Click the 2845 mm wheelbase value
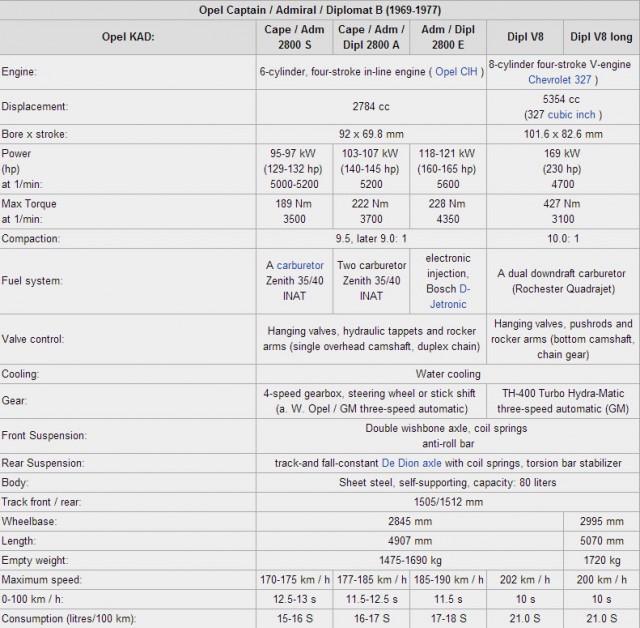This screenshot has width=640, height=628. click(x=410, y=521)
